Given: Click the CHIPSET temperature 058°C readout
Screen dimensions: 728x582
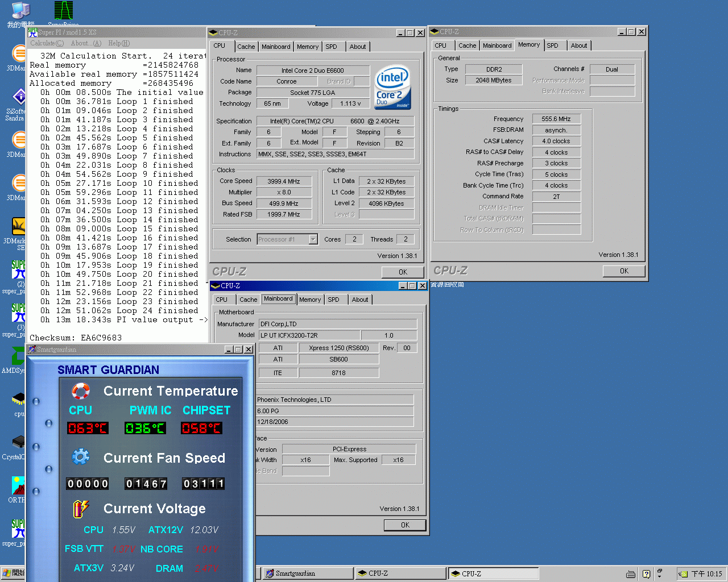Looking at the screenshot, I should (201, 428).
